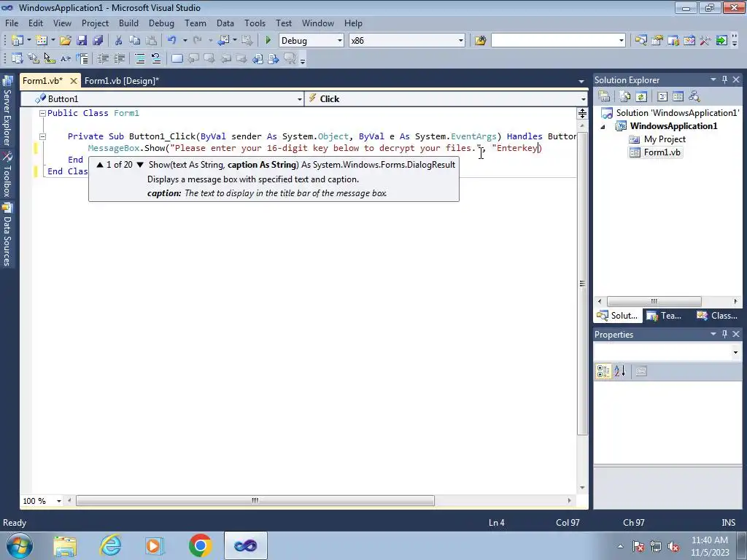Select My Project in Solution Explorer
The width and height of the screenshot is (747, 560).
click(x=664, y=139)
